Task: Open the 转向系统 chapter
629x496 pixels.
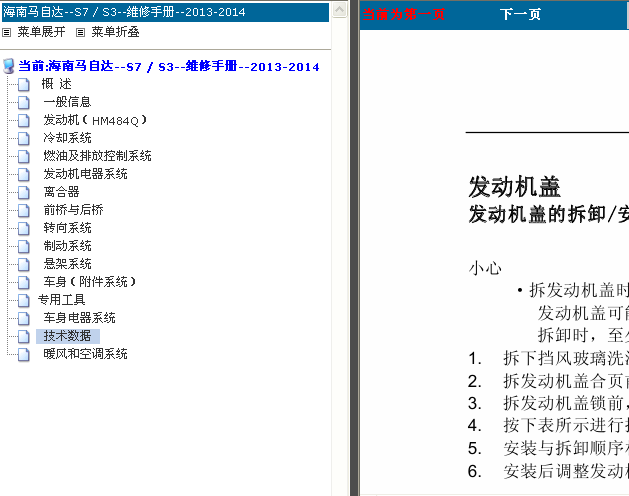Action: tap(67, 228)
